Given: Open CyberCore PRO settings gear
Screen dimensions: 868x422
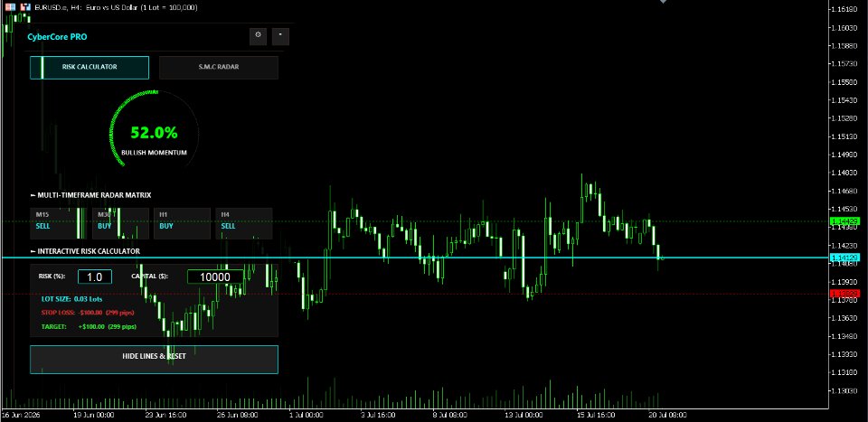Looking at the screenshot, I should (258, 36).
